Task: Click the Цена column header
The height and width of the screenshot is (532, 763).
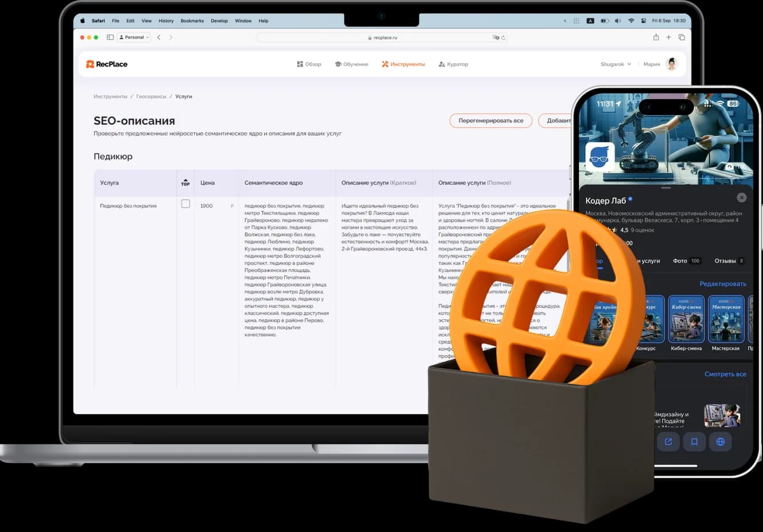Action: point(208,183)
